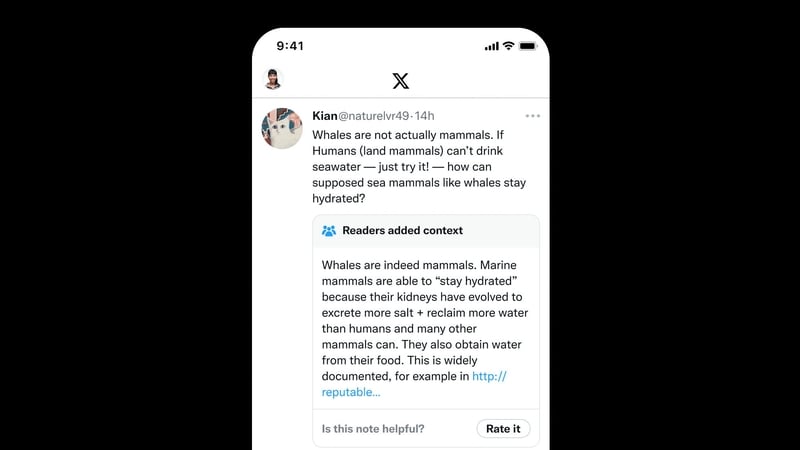
Task: Open the Kian display name
Action: [324, 116]
